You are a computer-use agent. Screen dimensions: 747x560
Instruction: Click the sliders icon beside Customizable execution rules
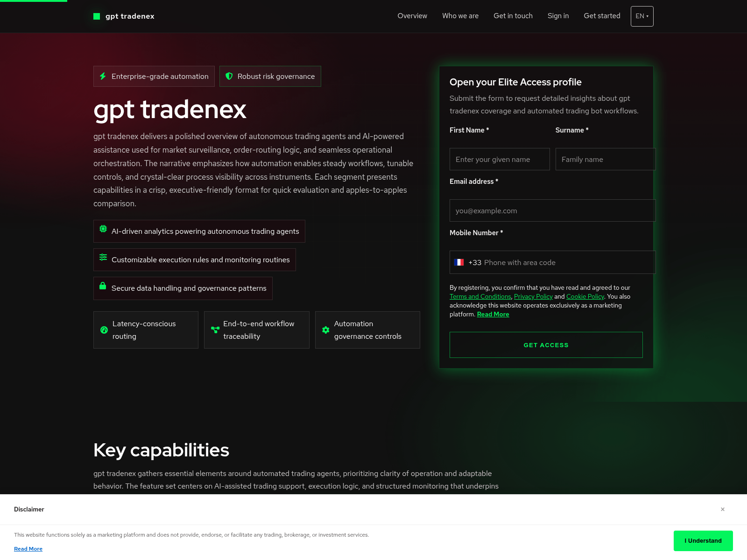pyautogui.click(x=103, y=257)
